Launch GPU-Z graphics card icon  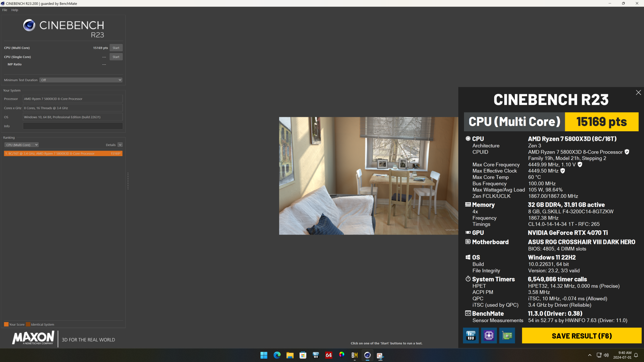pyautogui.click(x=507, y=336)
